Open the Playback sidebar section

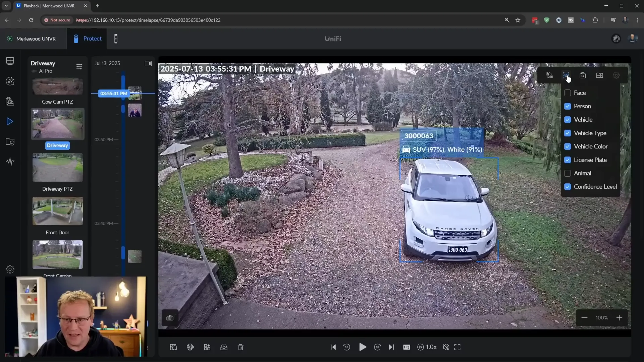click(10, 121)
